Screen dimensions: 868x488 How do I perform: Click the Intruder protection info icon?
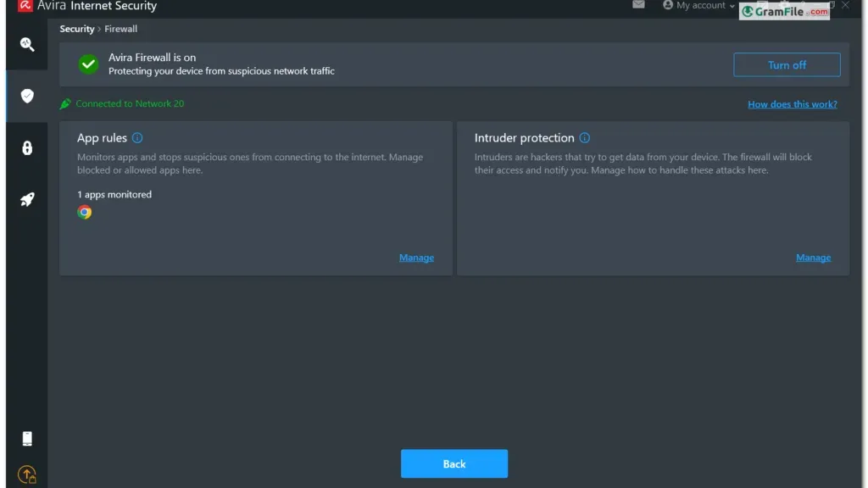(585, 138)
